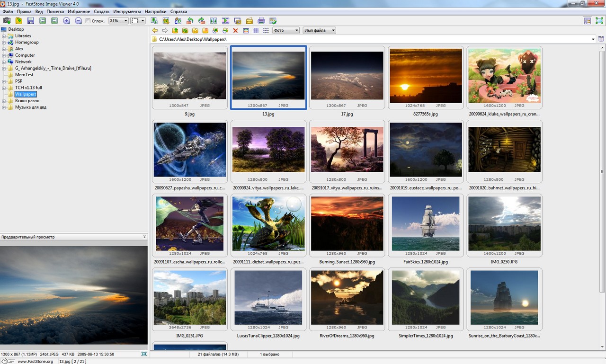The width and height of the screenshot is (606, 364).
Task: Go to previous image with green left arrow
Action: [x=43, y=20]
